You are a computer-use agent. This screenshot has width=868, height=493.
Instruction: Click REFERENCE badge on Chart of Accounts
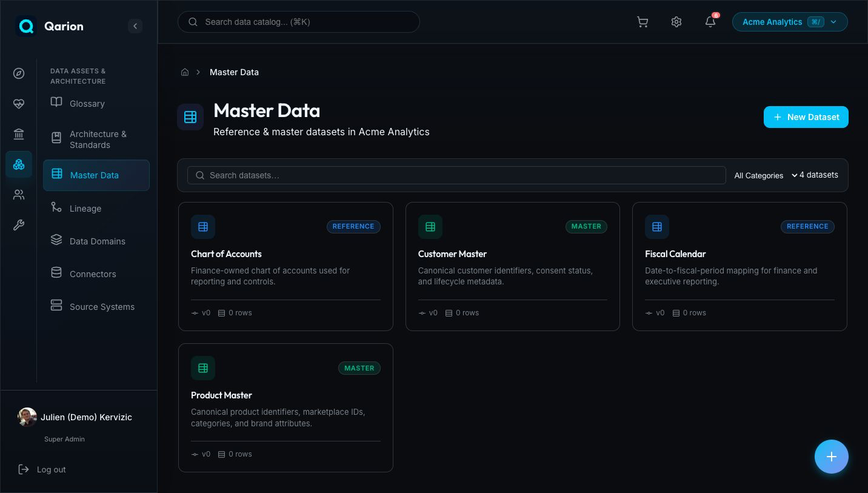(353, 226)
